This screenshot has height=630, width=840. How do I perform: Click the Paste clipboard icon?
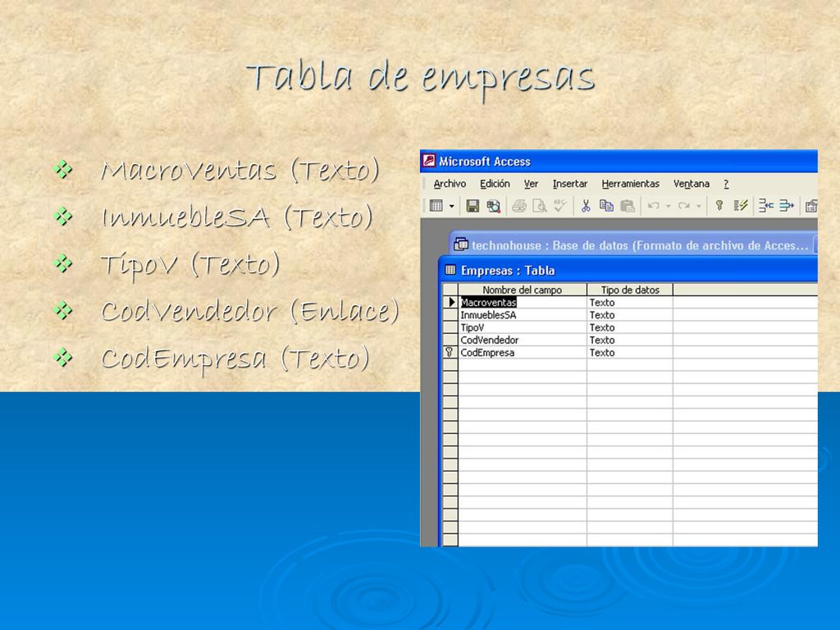tap(628, 206)
